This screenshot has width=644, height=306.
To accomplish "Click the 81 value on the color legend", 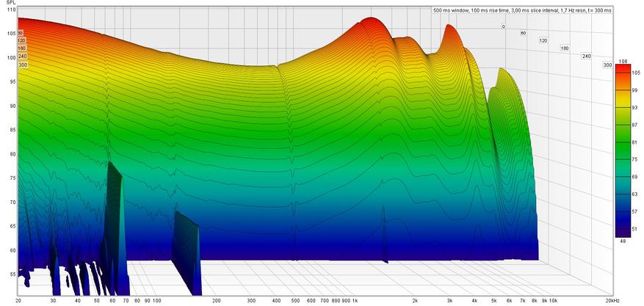I will point(634,142).
